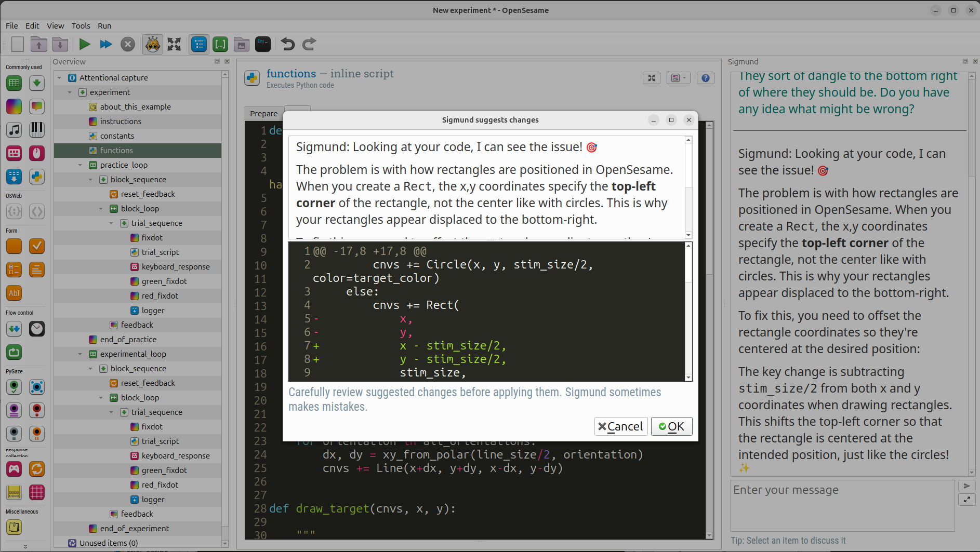980x552 pixels.
Task: Click the stop experiment icon
Action: pos(128,45)
